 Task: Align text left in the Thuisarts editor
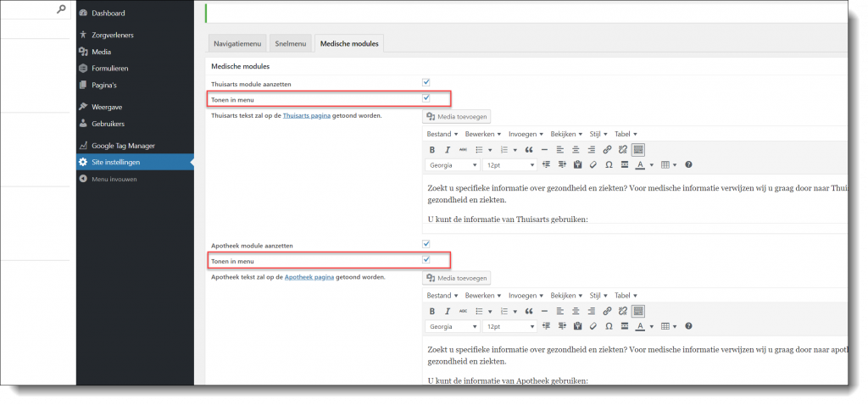click(559, 149)
